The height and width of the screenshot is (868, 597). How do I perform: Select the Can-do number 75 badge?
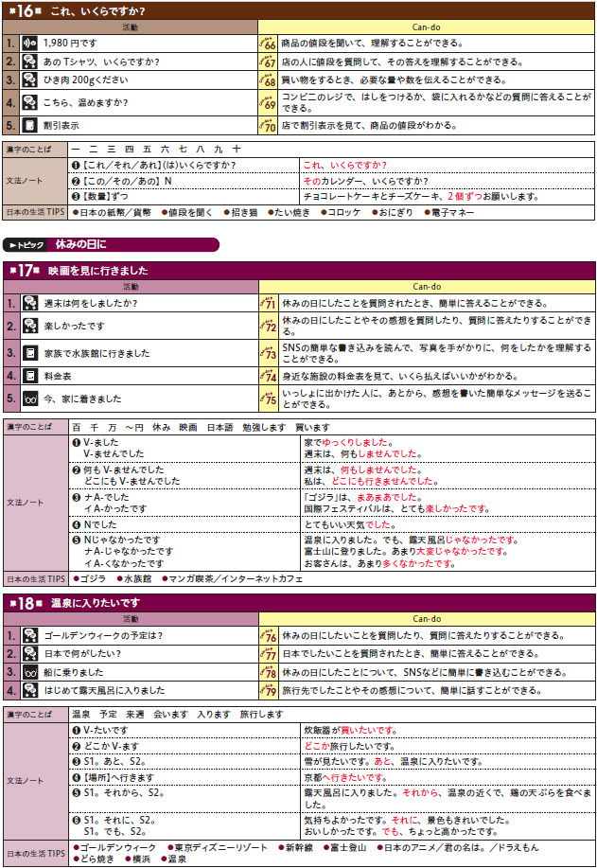(268, 399)
